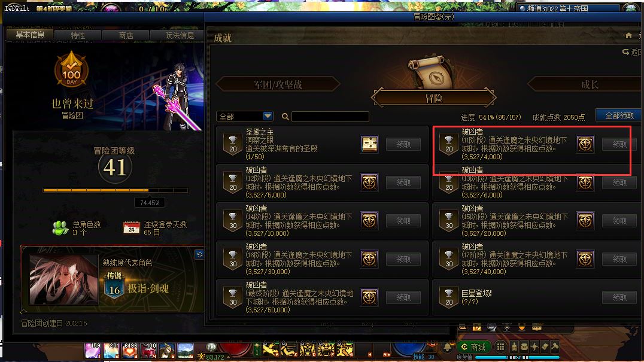Open the bell notification icon

[x=448, y=347]
